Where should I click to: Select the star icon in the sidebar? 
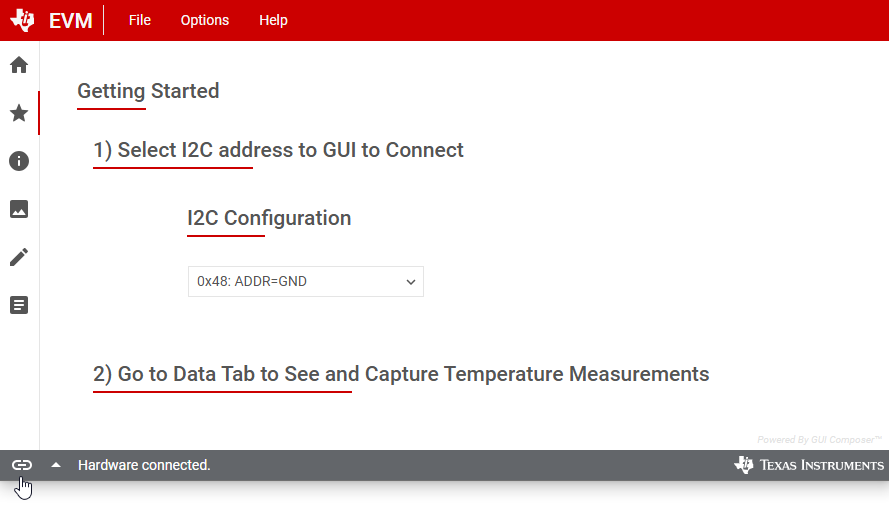[x=19, y=113]
